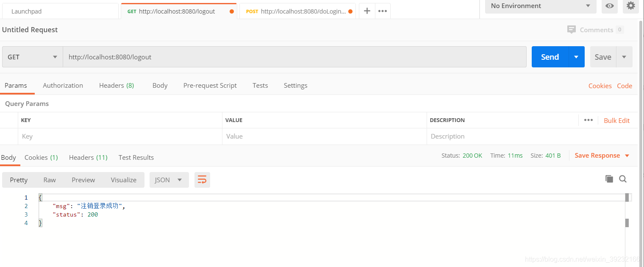Open the Code link
This screenshot has height=267, width=644.
pyautogui.click(x=625, y=86)
